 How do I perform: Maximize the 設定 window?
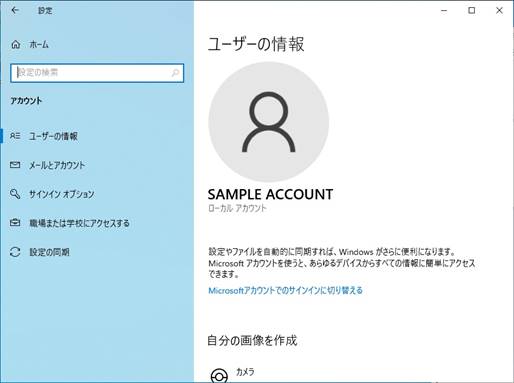472,11
